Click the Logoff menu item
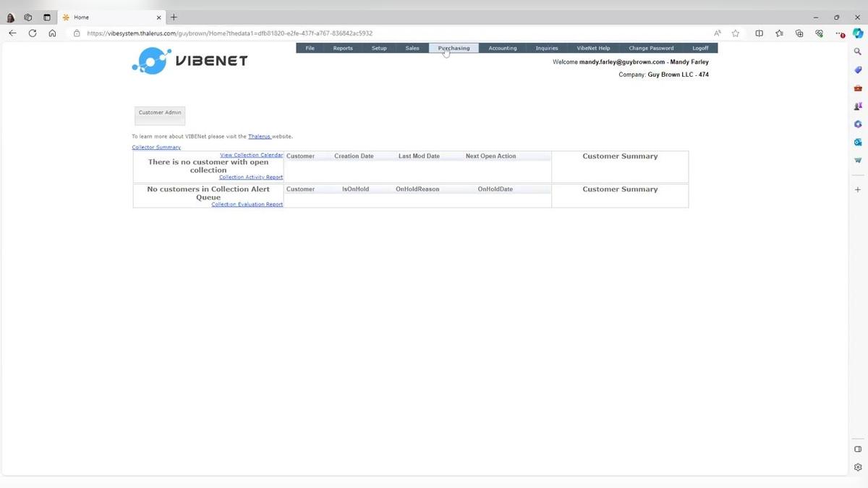Image resolution: width=868 pixels, height=488 pixels. click(700, 49)
